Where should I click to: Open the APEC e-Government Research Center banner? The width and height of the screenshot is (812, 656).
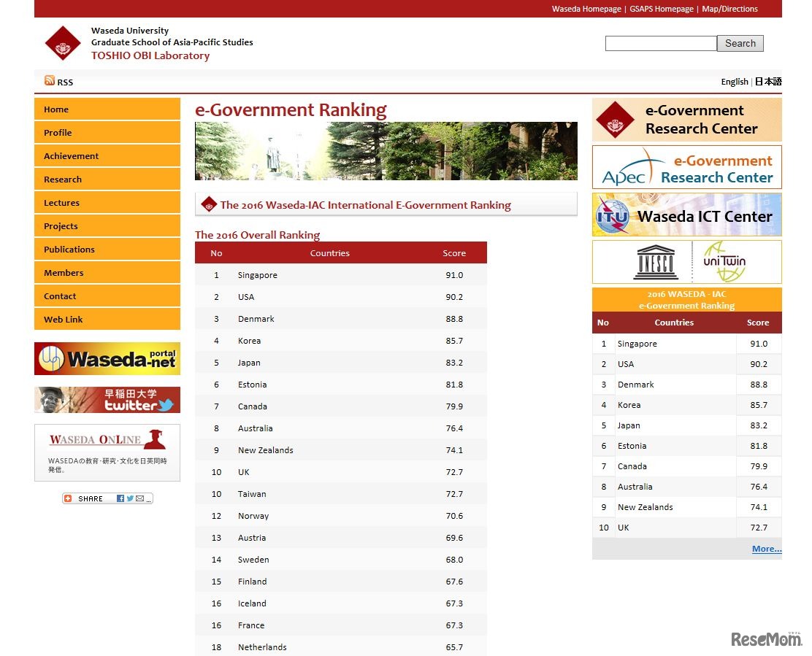pos(686,167)
